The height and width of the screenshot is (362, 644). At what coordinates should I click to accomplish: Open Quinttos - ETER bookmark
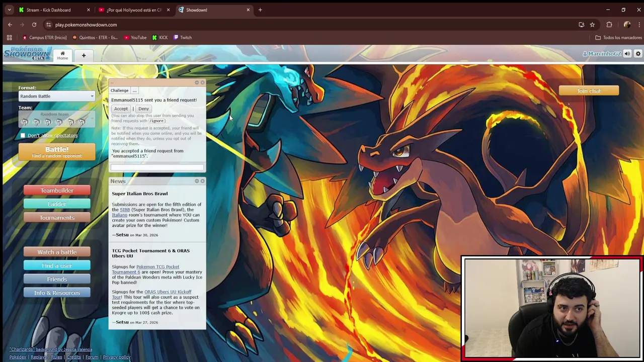(95, 37)
